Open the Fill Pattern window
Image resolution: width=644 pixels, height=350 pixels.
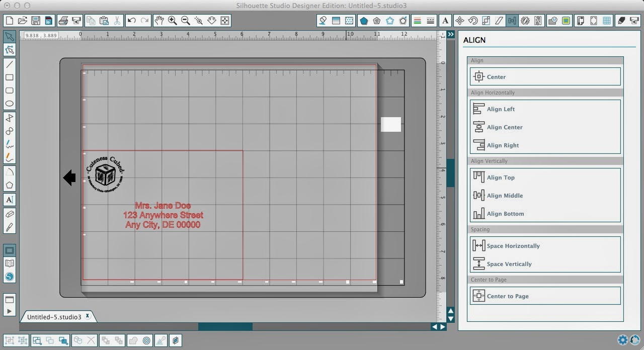[x=349, y=21]
